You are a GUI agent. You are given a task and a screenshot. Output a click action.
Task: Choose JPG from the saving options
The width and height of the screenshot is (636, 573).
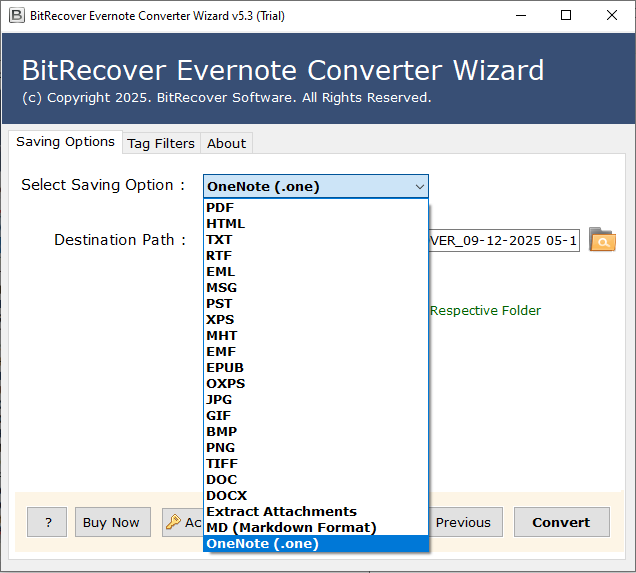[x=316, y=399]
